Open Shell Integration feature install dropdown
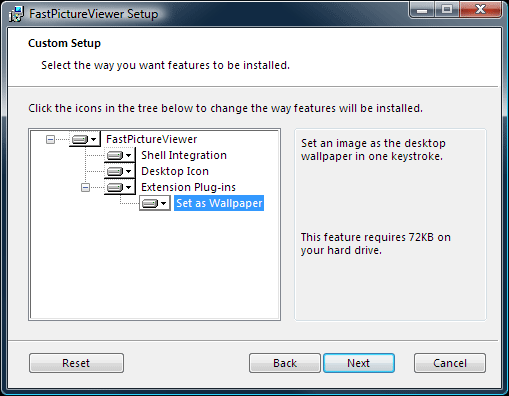Image resolution: width=509 pixels, height=396 pixels. tap(120, 155)
